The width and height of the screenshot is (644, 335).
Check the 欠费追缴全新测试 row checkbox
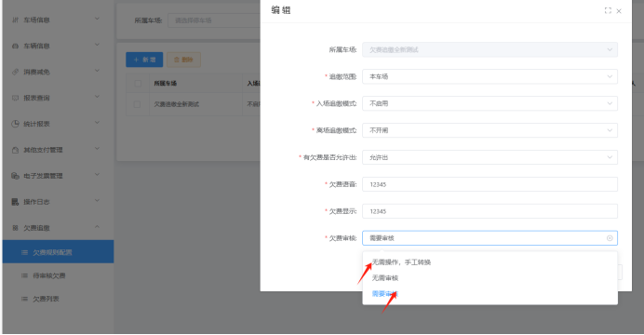click(138, 104)
